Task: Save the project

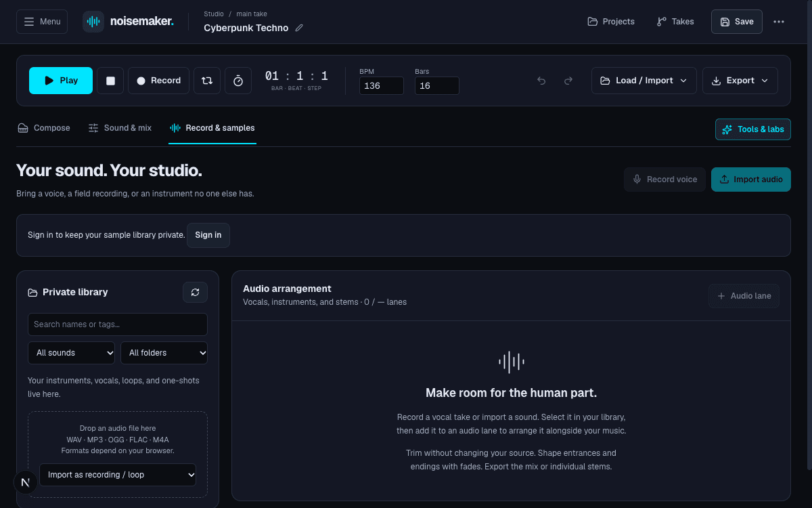Action: (x=737, y=22)
